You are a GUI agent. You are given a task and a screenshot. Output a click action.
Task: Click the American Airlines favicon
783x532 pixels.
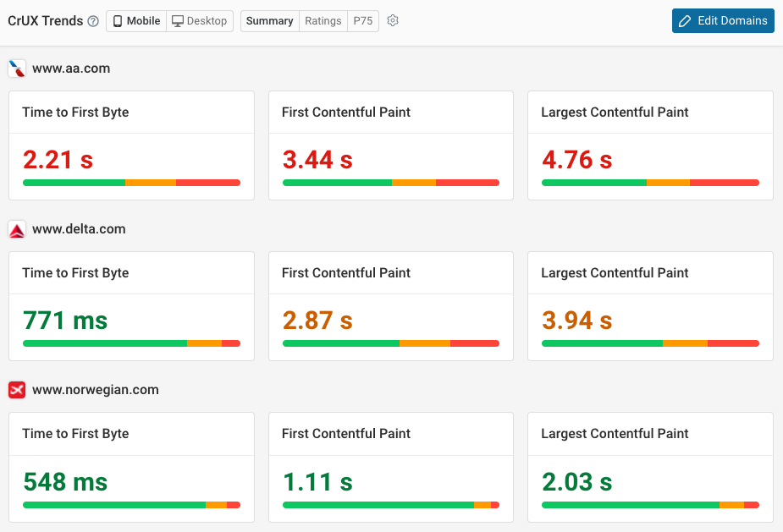coord(17,69)
